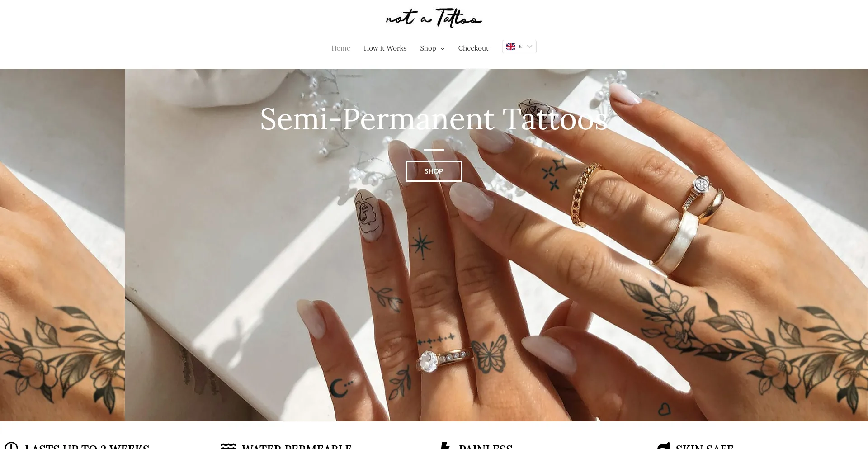This screenshot has height=449, width=868.
Task: Select Shop in the navigation bar
Action: coord(428,48)
